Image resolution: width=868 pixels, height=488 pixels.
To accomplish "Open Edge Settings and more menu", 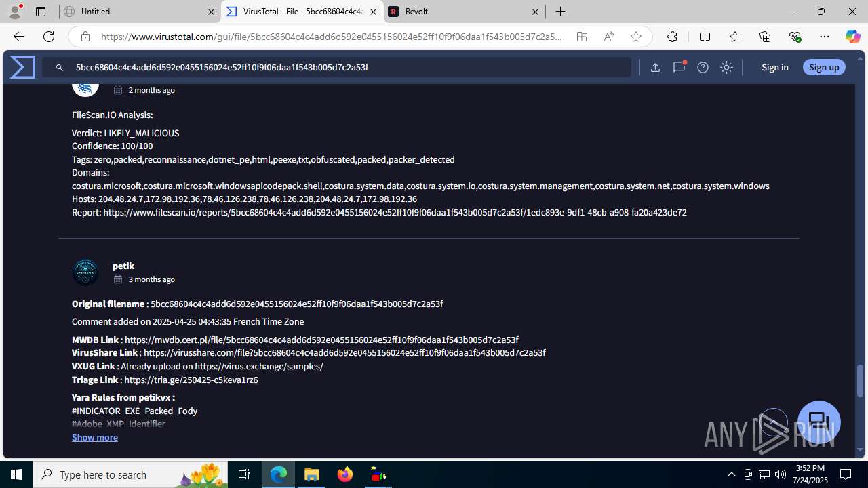I will pyautogui.click(x=825, y=37).
